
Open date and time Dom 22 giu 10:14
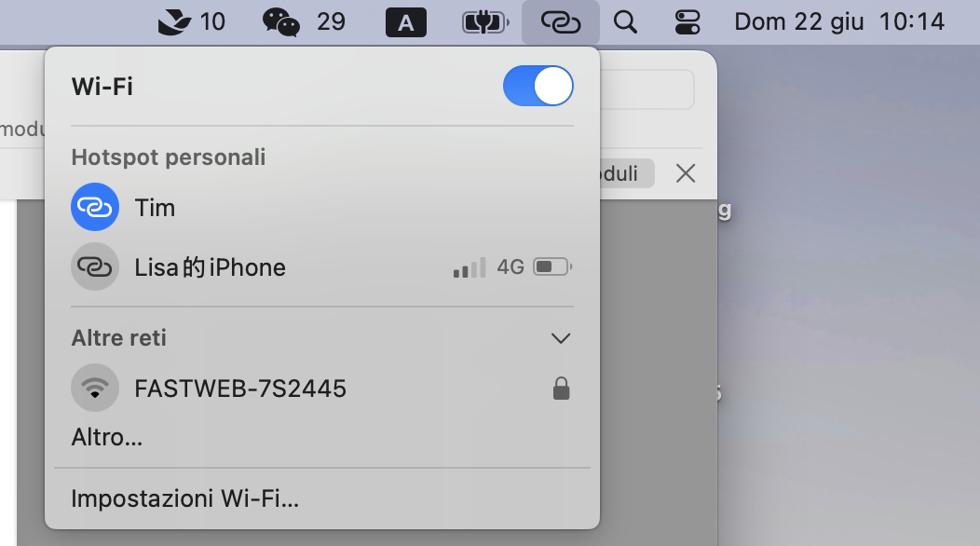pyautogui.click(x=838, y=21)
